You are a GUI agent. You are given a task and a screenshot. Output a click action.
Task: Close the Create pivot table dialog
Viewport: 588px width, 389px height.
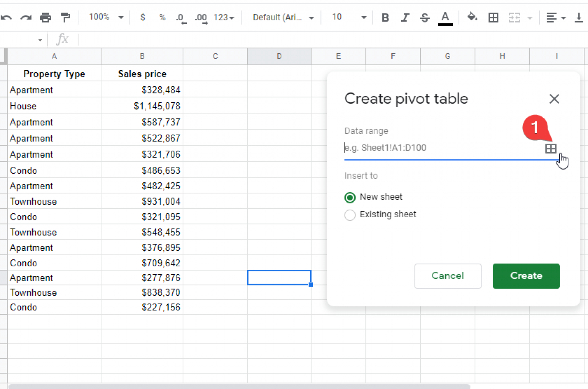pyautogui.click(x=554, y=99)
